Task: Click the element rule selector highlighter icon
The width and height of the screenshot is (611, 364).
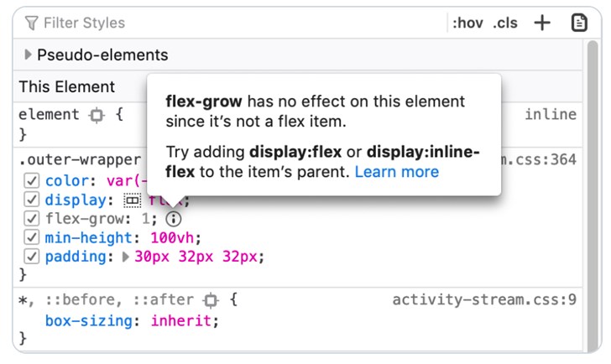Action: tap(97, 116)
